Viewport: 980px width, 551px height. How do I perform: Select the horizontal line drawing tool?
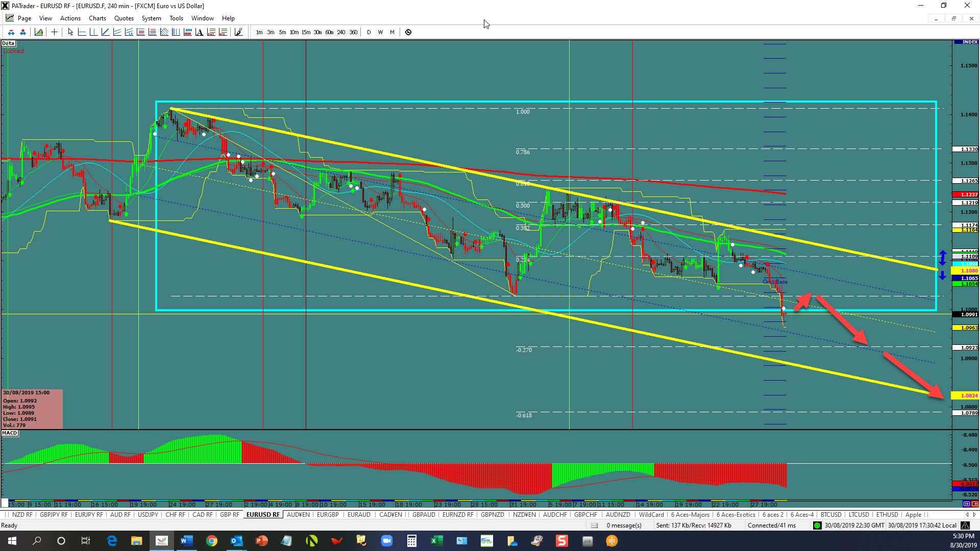tap(82, 32)
